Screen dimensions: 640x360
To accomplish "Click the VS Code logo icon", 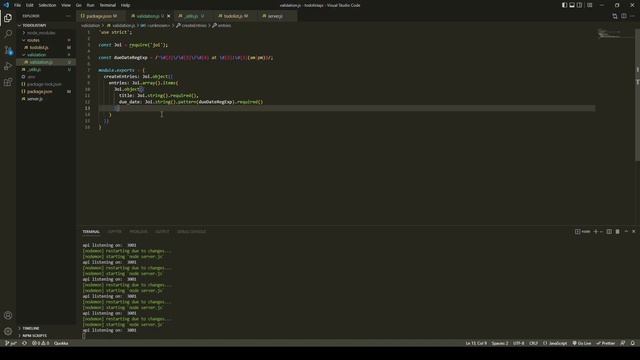I will pyautogui.click(x=6, y=5).
